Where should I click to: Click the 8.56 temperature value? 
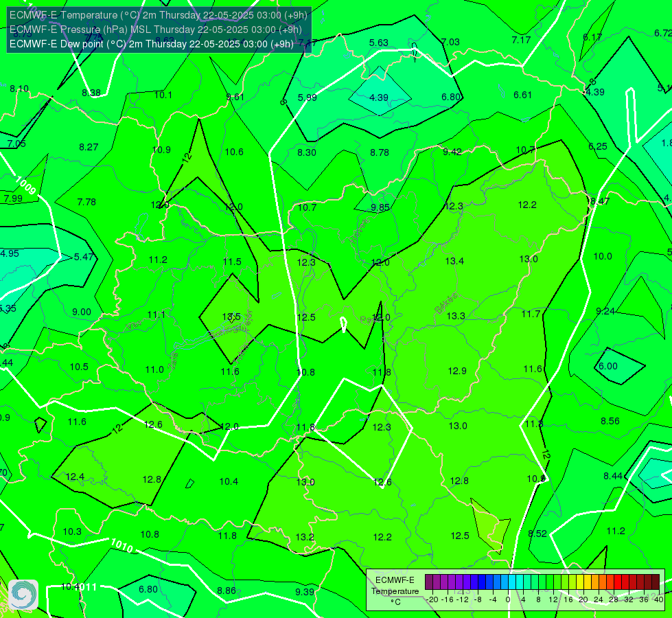click(610, 421)
